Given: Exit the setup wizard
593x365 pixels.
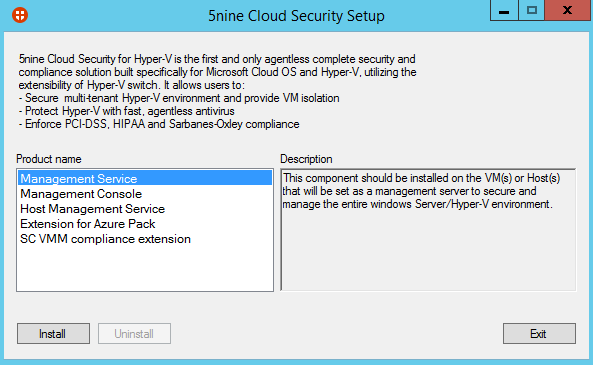Looking at the screenshot, I should (x=539, y=334).
